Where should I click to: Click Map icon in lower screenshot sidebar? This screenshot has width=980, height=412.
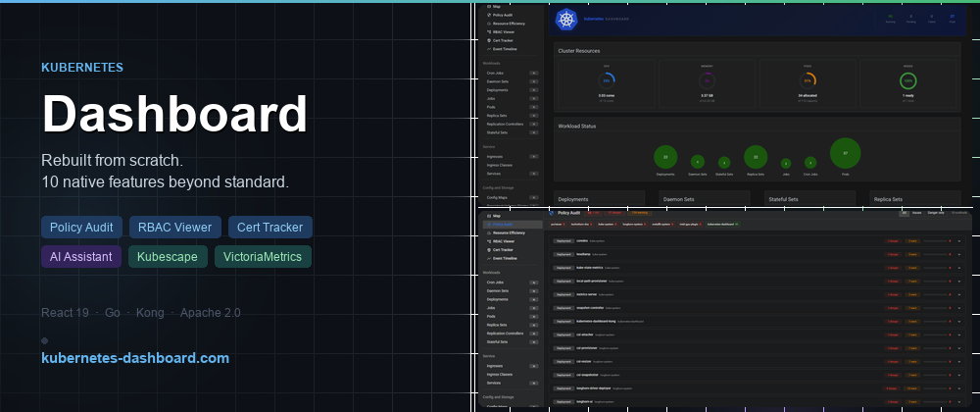[489, 216]
